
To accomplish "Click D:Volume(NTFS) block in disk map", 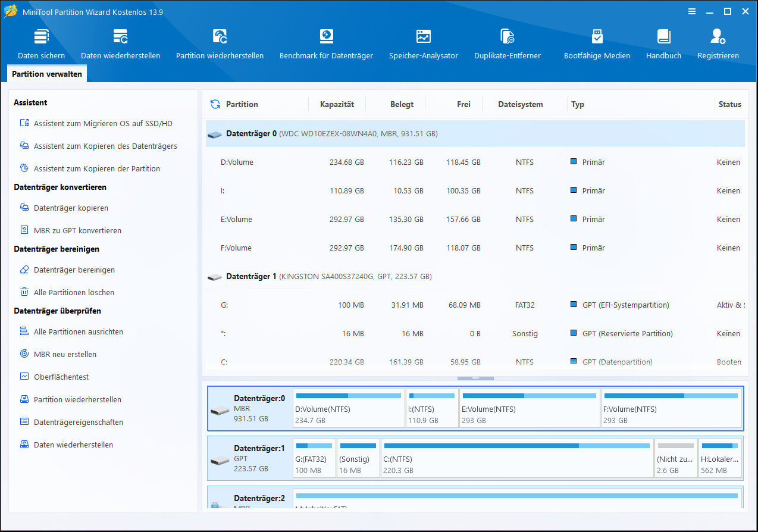I will [x=349, y=408].
